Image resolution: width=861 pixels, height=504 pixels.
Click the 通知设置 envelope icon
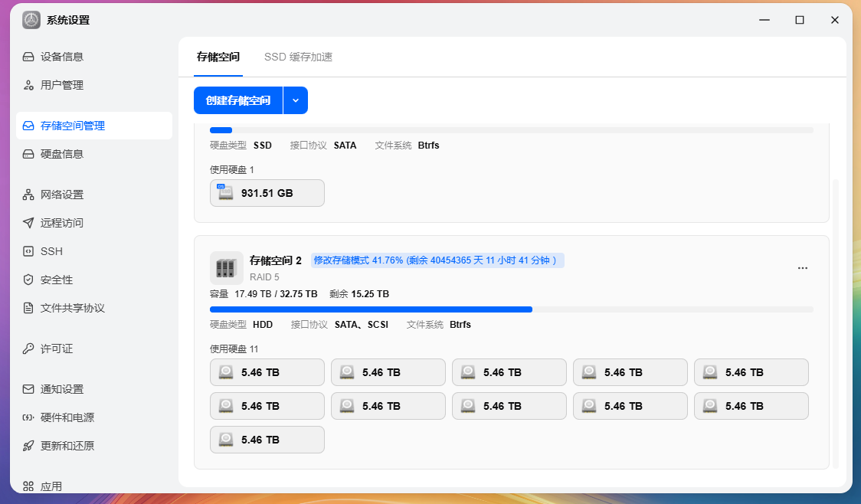pos(28,389)
